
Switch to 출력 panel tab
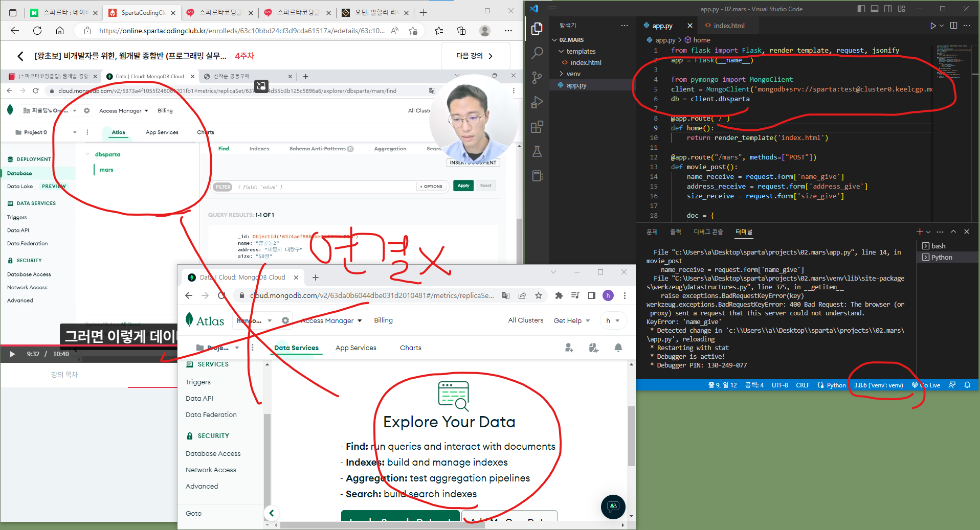click(676, 232)
